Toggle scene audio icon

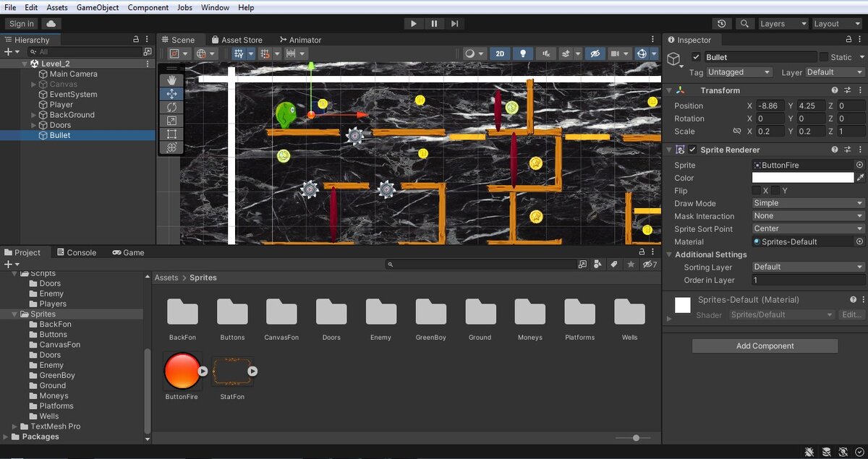546,53
